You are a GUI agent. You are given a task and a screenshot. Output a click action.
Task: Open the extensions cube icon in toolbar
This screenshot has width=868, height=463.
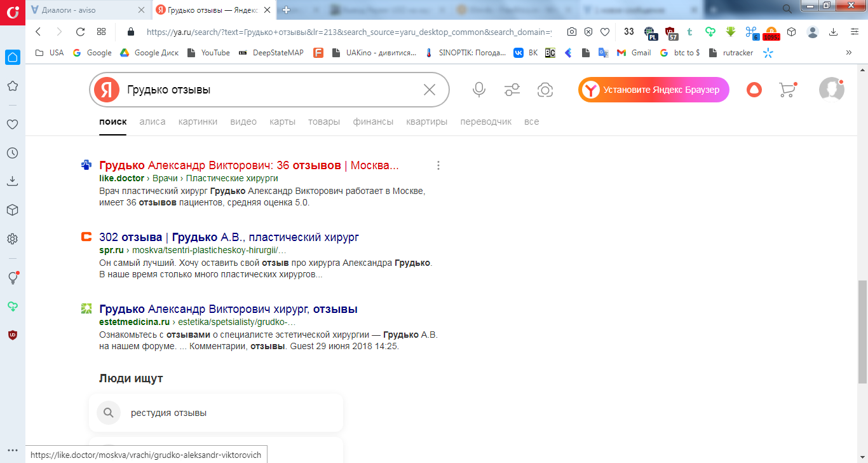(791, 32)
